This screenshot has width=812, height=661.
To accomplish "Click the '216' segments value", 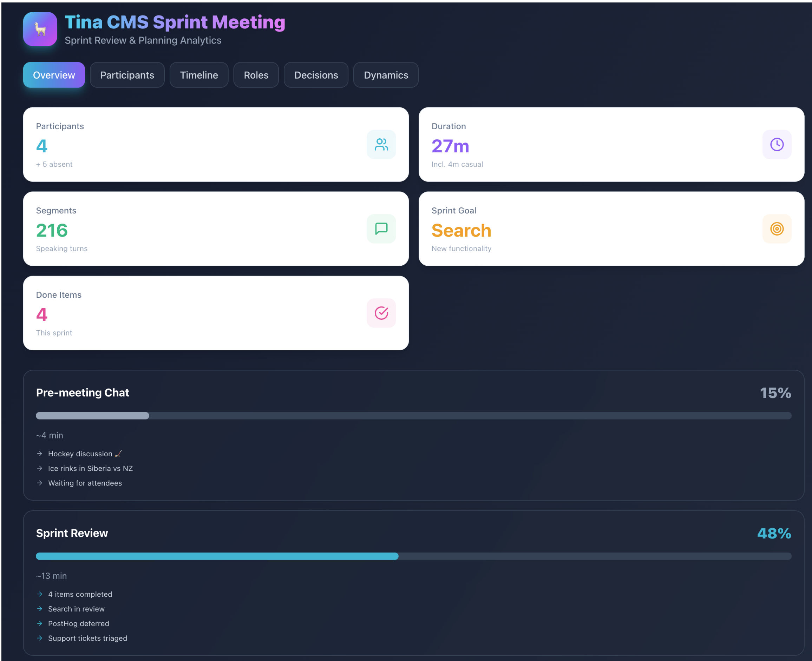I will [52, 230].
